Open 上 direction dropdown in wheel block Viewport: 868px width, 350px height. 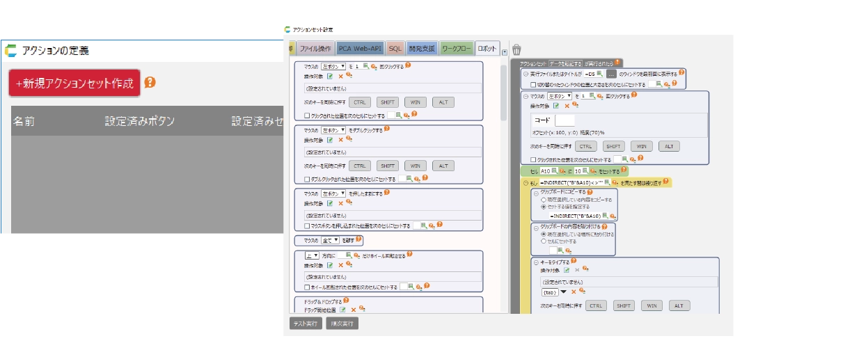click(x=313, y=255)
